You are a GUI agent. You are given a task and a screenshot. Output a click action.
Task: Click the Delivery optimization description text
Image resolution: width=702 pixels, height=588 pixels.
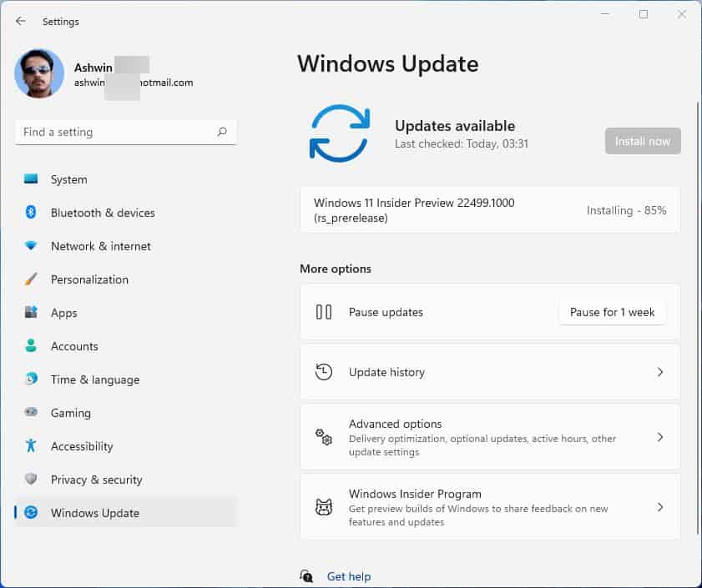(x=482, y=445)
